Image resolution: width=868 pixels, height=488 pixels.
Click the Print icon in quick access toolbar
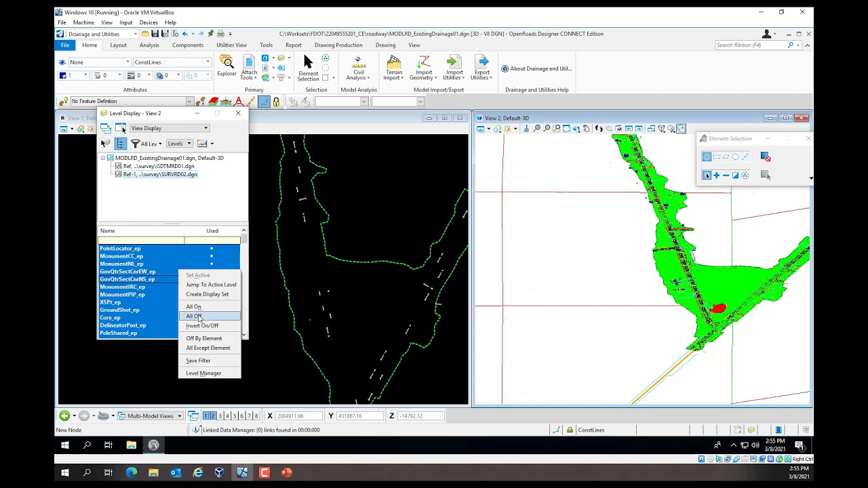coord(220,34)
